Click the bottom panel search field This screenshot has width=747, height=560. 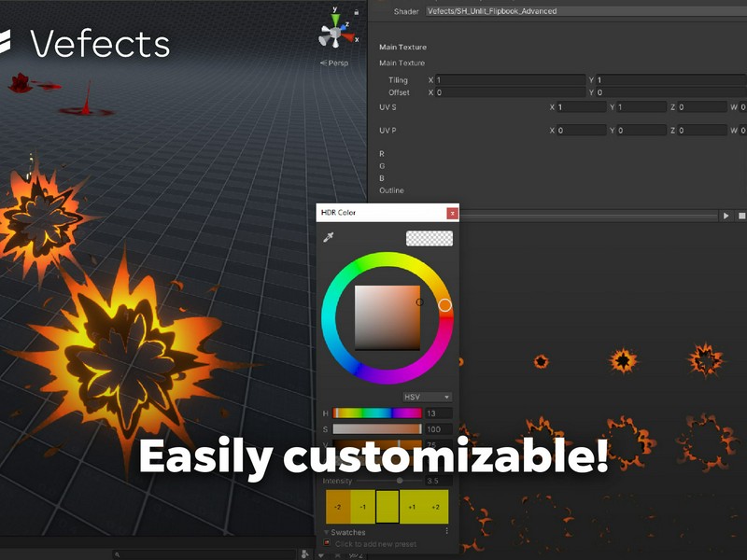[x=204, y=554]
